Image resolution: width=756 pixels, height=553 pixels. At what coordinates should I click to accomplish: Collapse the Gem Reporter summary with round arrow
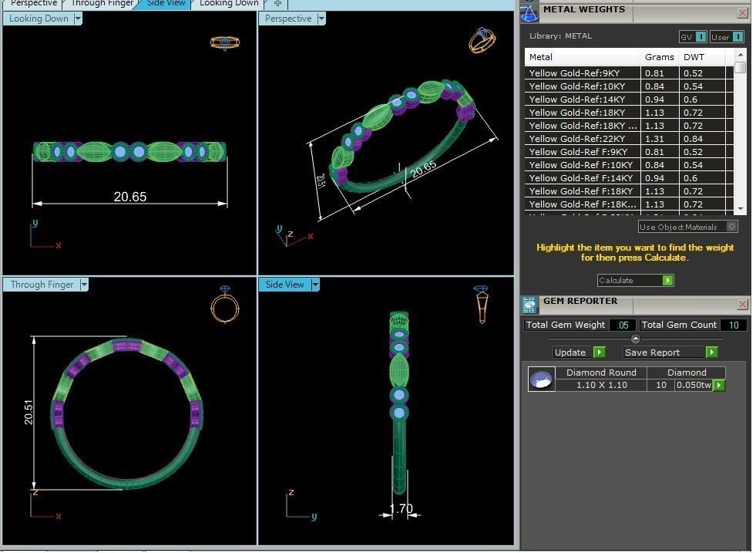click(635, 339)
